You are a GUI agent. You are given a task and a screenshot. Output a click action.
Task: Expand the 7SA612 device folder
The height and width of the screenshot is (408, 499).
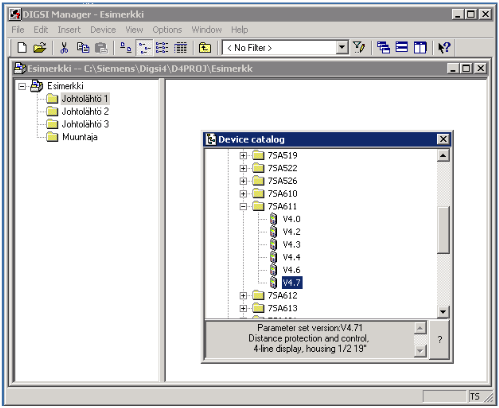click(243, 295)
